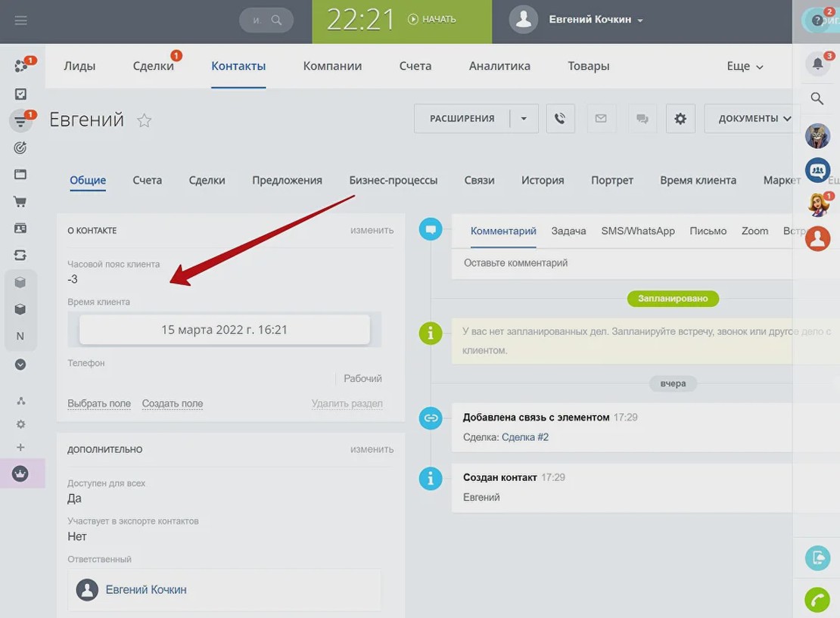
Task: Expand the Еще menu in navigation
Action: 745,67
